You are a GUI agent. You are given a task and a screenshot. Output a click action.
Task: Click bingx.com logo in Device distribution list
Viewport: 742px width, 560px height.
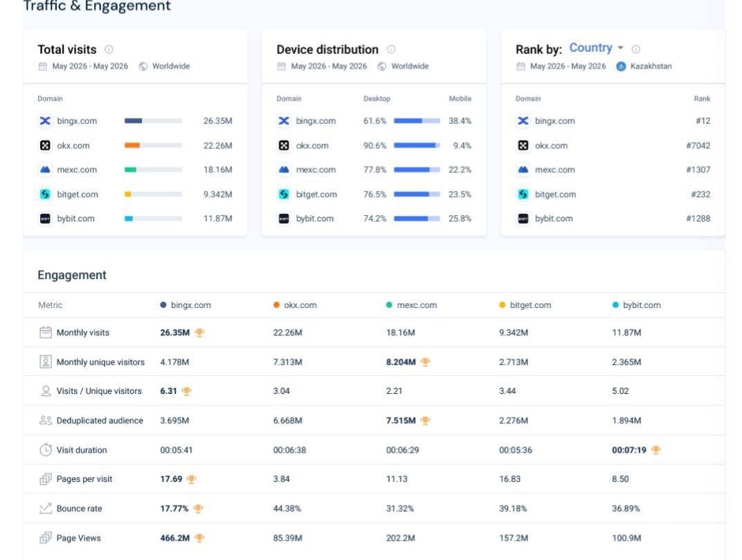tap(284, 120)
